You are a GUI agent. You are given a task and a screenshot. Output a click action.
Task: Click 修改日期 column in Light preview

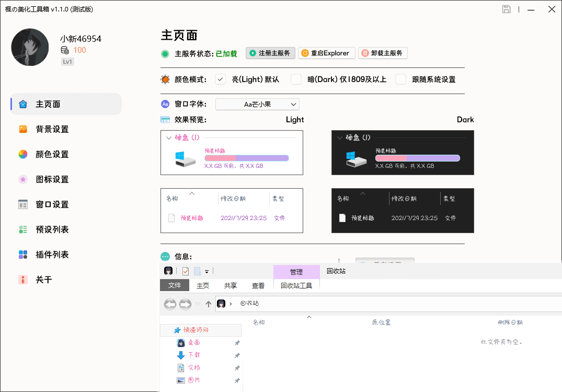click(x=233, y=199)
